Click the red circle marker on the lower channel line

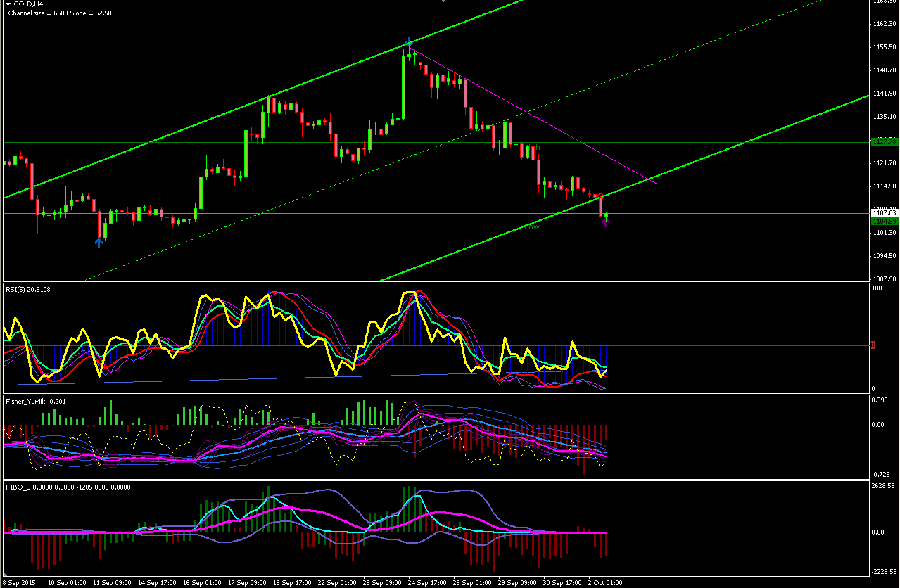(600, 196)
